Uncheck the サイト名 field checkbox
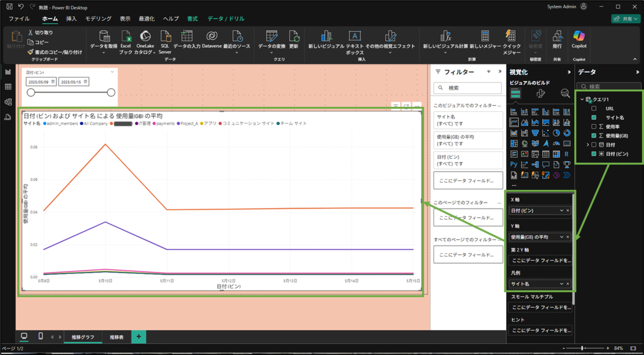 point(594,118)
